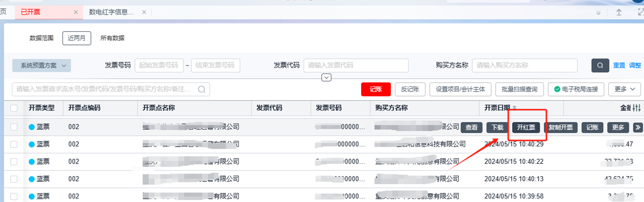Toggle the select-all checkbox in table header

(x=14, y=108)
